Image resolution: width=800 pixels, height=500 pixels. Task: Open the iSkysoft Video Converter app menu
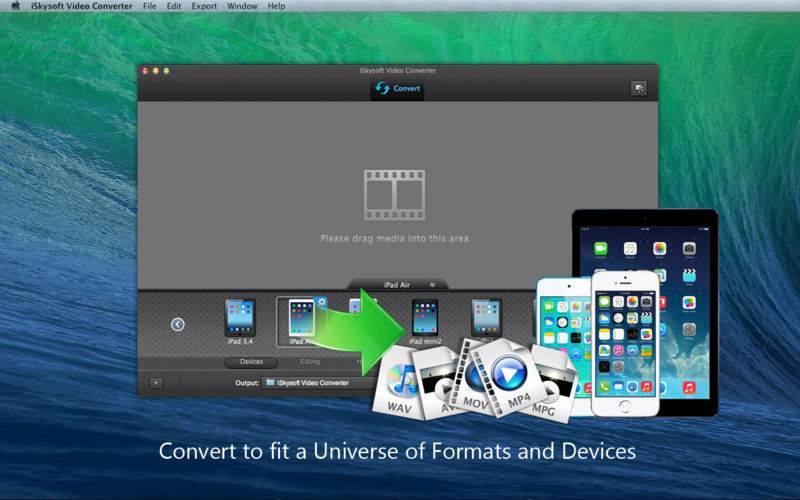[x=82, y=6]
